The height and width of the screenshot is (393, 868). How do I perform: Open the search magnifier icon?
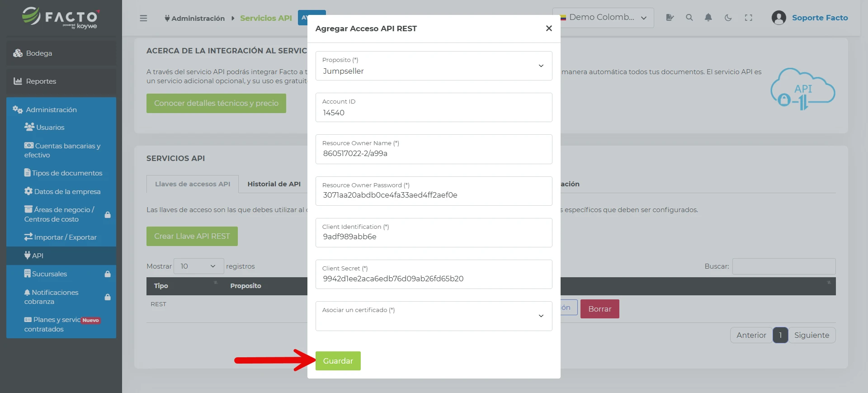pyautogui.click(x=689, y=18)
